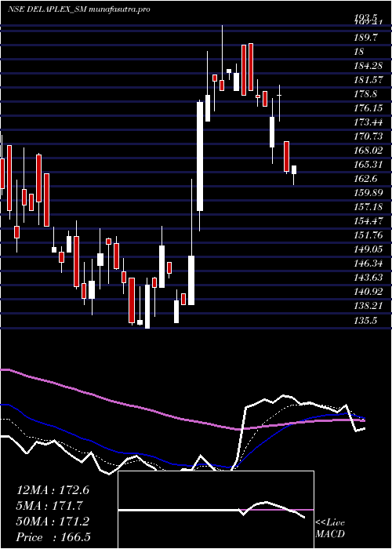This screenshot has height=549, width=392.
Task: Select the 159.89 price level label
Action: [x=368, y=193]
